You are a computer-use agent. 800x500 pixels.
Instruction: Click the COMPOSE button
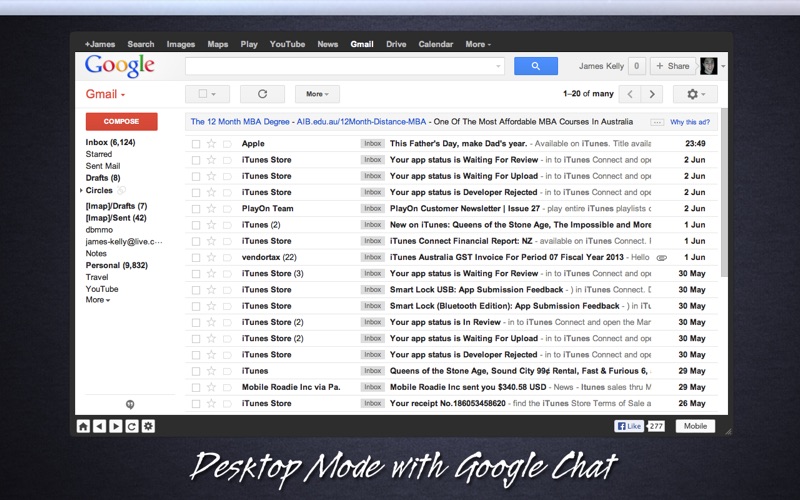coord(121,121)
